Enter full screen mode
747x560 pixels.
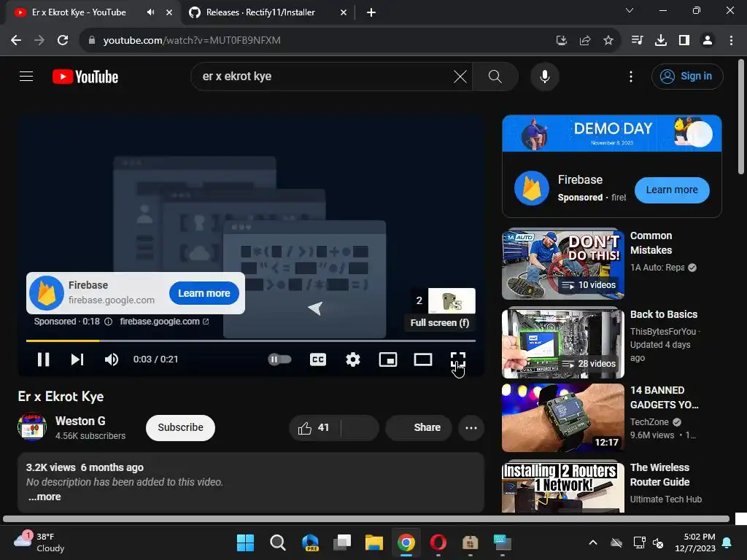(458, 359)
